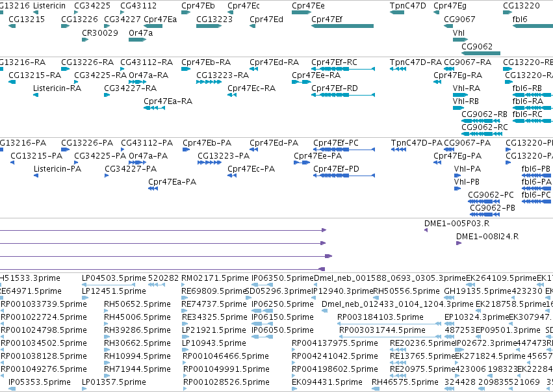553x392 pixels.
Task: Select the TpnC47D-PA protein feature
Action: coord(398,150)
